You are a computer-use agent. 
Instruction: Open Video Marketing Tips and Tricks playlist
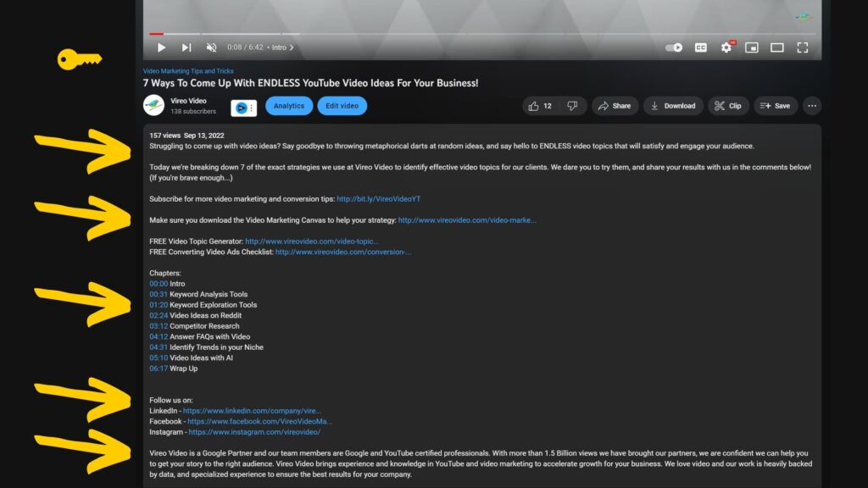[x=188, y=71]
